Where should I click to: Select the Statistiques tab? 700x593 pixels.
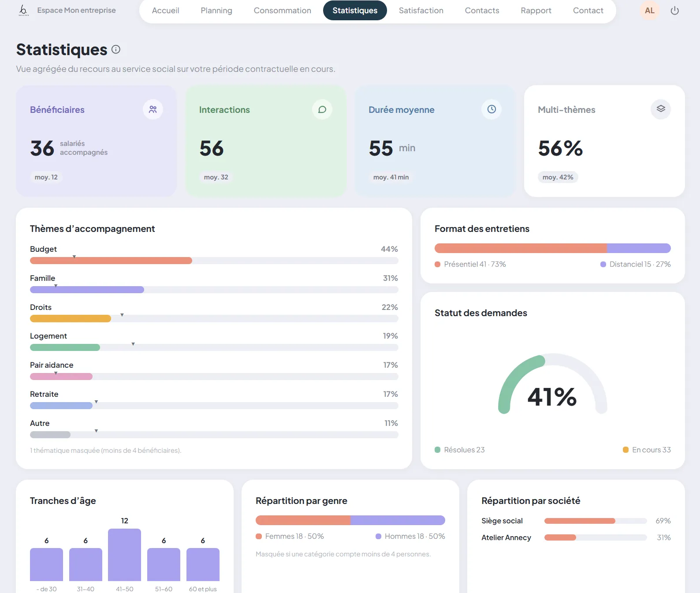point(355,11)
